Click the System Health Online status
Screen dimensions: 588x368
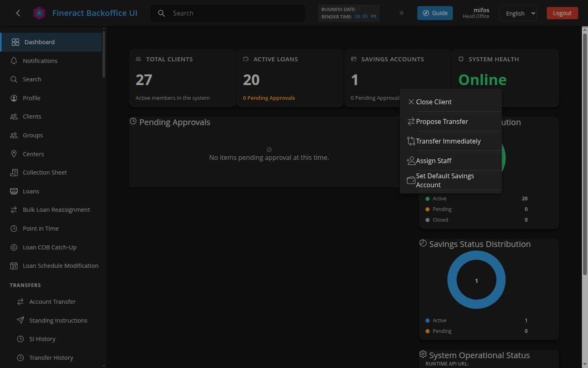(x=482, y=80)
